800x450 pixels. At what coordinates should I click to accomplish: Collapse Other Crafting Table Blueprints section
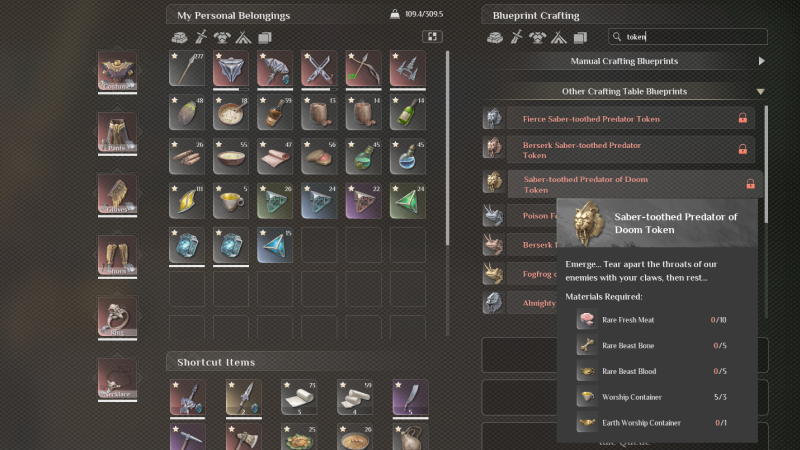point(760,92)
